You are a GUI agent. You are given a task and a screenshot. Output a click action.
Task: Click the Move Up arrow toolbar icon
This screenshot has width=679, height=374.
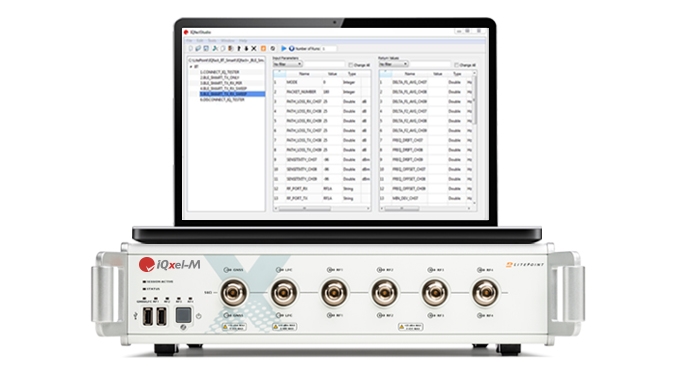(239, 48)
